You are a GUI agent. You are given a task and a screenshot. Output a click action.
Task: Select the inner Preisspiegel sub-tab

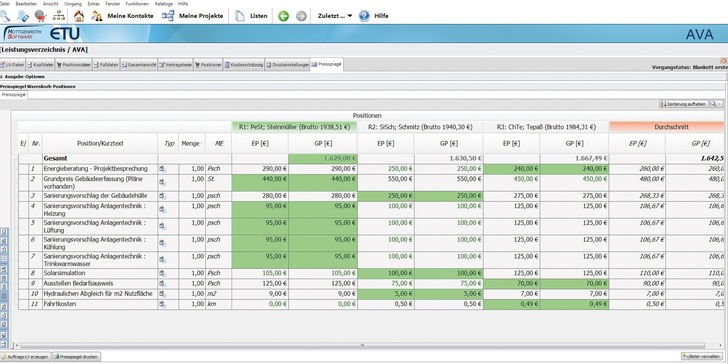tap(13, 94)
